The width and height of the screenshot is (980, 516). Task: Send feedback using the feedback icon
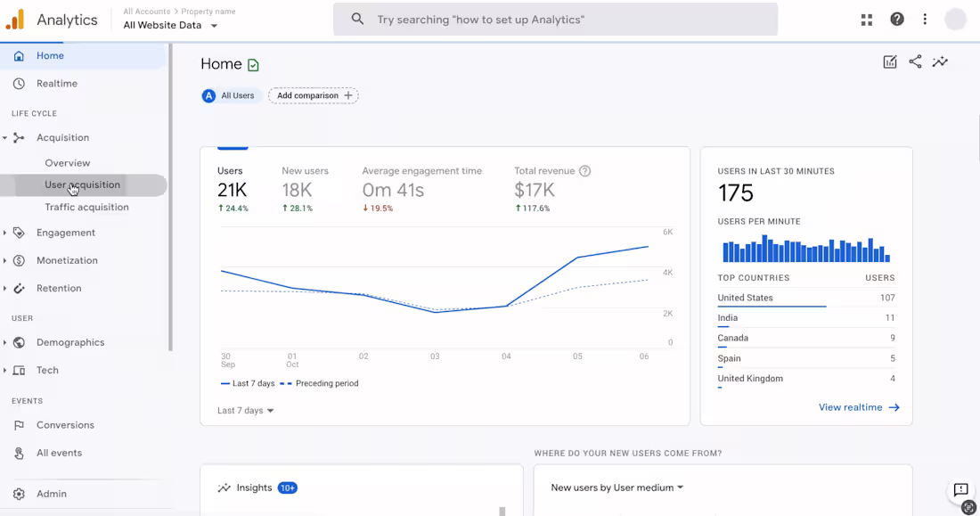tap(960, 491)
